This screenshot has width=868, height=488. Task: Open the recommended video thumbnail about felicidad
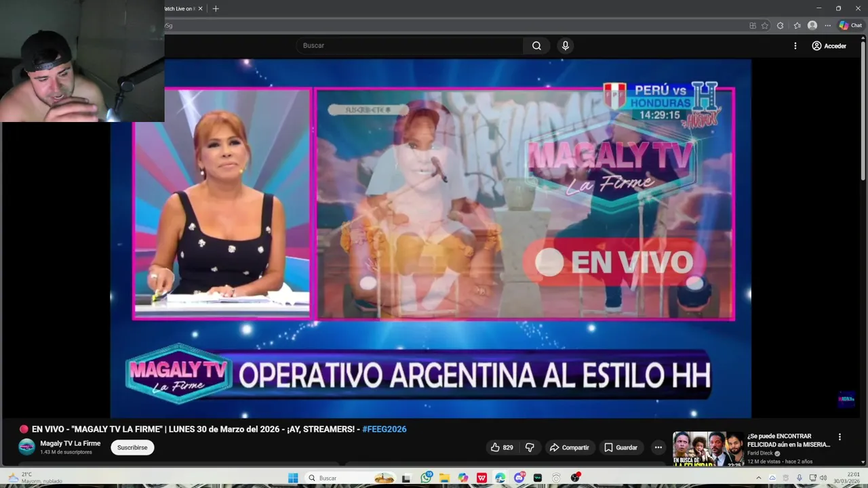point(708,449)
